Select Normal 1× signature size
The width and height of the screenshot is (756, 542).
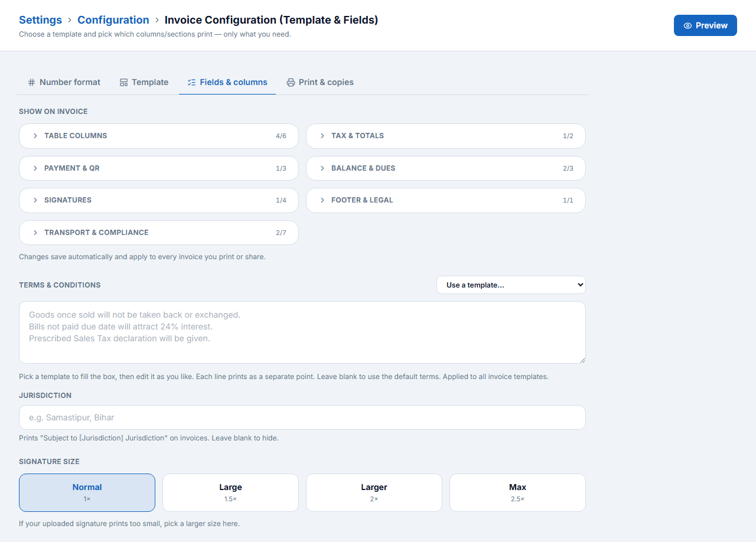(87, 492)
